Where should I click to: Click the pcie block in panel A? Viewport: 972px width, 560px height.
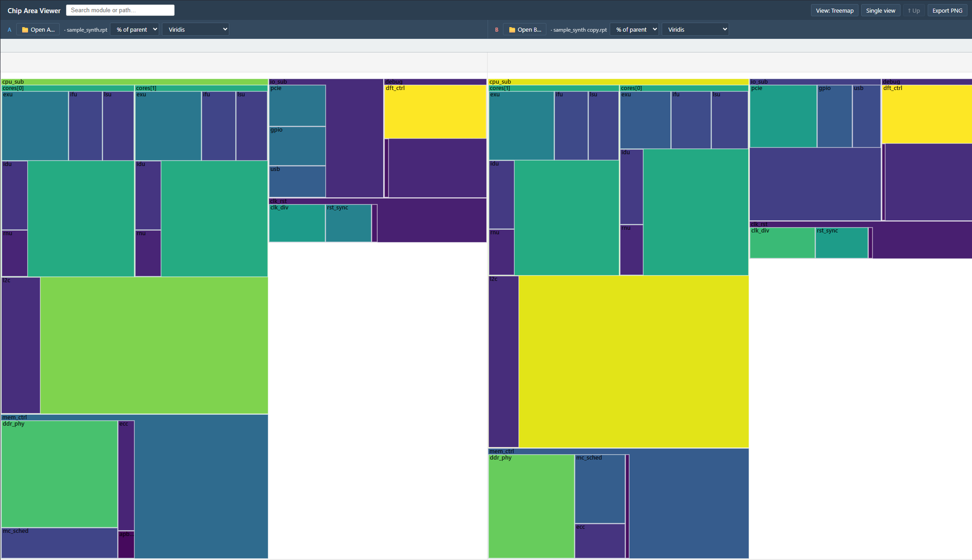tap(297, 105)
